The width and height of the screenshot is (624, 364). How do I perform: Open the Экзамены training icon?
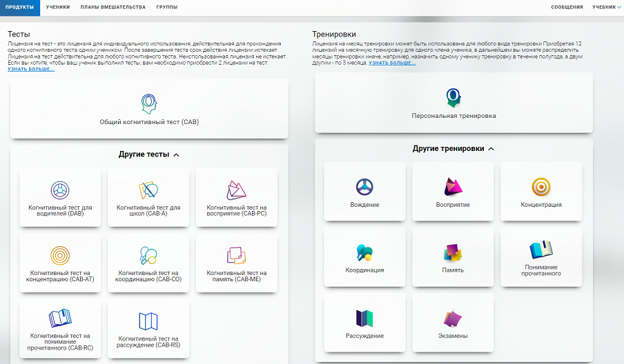453,318
